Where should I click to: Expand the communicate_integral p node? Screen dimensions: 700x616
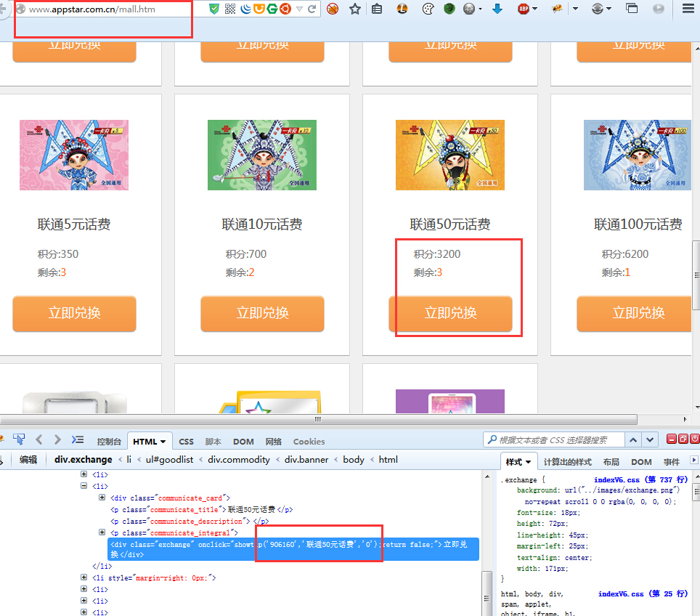coord(102,532)
